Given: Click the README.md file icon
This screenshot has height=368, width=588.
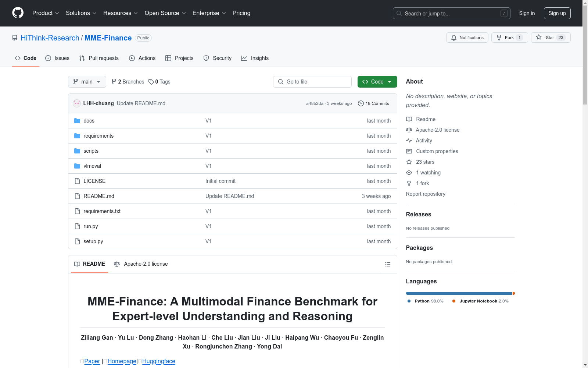Looking at the screenshot, I should point(77,196).
